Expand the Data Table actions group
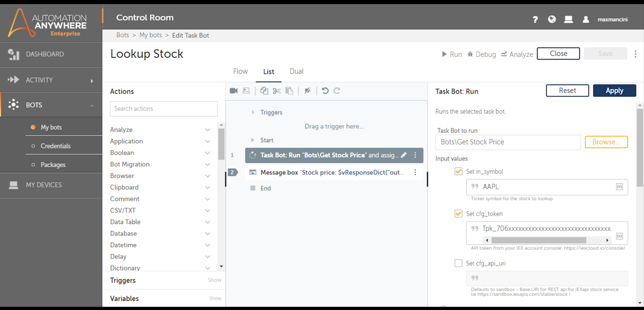Image resolution: width=644 pixels, height=310 pixels. (208, 222)
